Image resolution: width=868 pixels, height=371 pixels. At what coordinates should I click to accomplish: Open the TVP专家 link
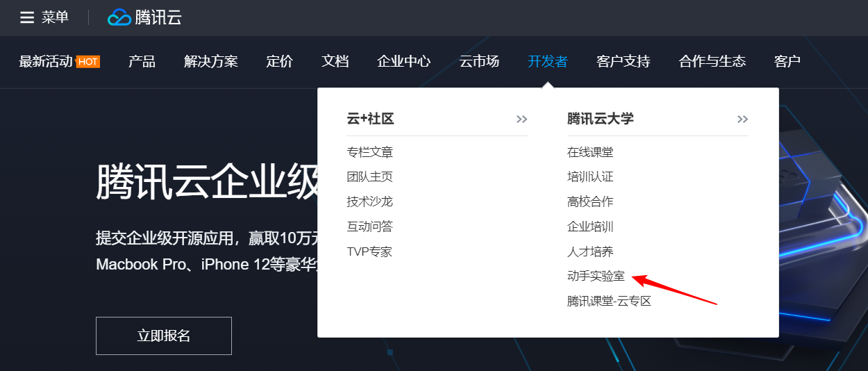click(370, 252)
